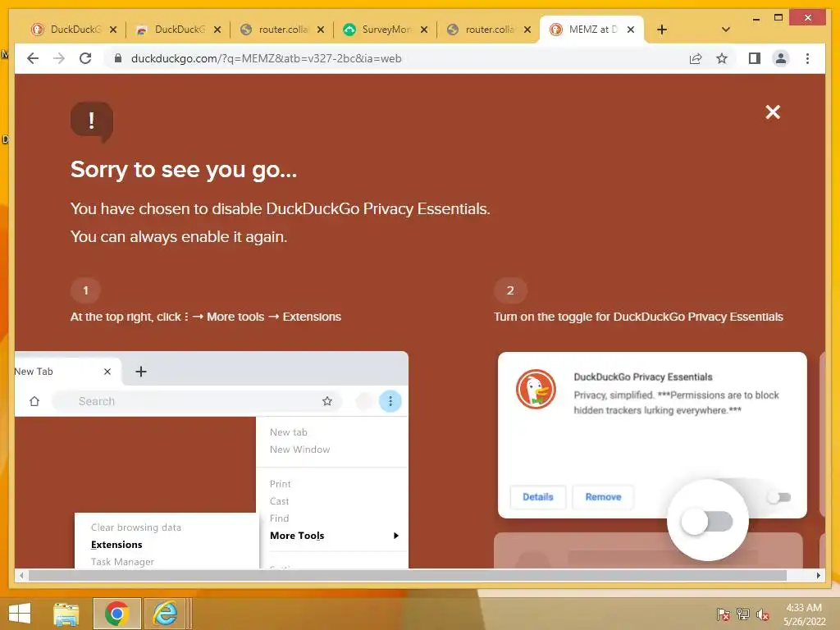840x630 pixels.
Task: Click the address bar URL
Action: pyautogui.click(x=267, y=58)
